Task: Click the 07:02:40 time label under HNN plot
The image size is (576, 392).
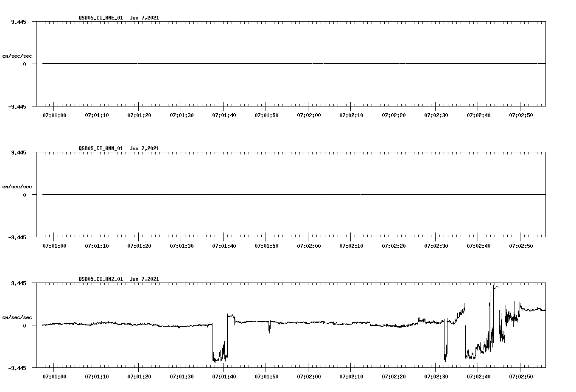Action: [478, 246]
